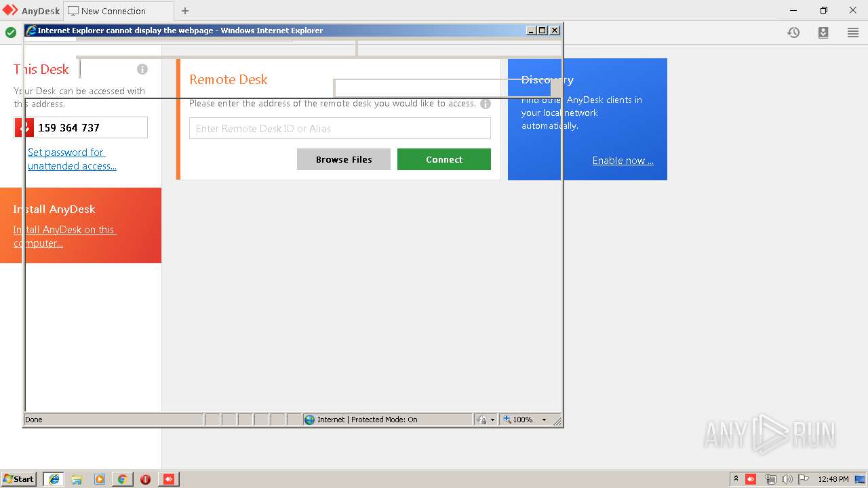
Task: Open a new tab with plus icon
Action: tap(185, 11)
